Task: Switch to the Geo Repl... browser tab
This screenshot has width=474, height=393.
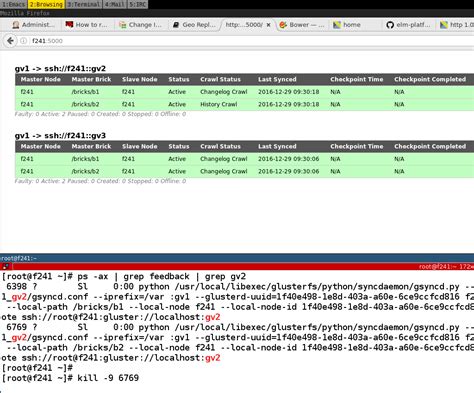Action: click(195, 25)
